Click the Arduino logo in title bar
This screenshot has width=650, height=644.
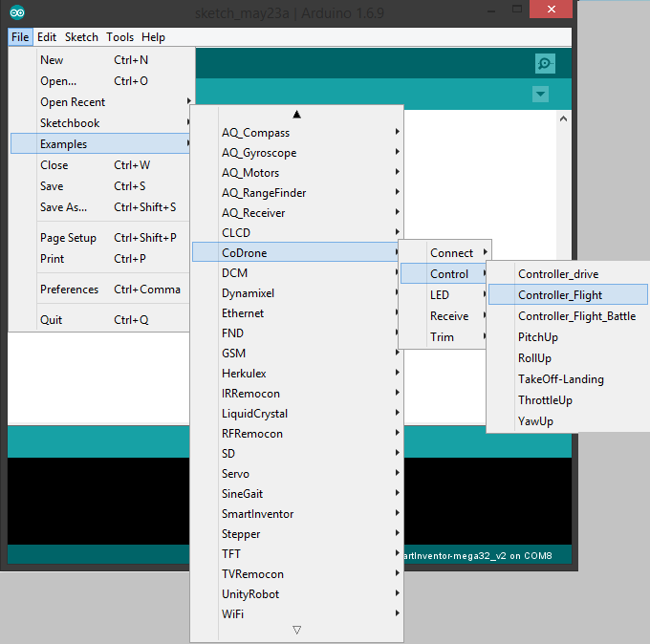coord(17,12)
